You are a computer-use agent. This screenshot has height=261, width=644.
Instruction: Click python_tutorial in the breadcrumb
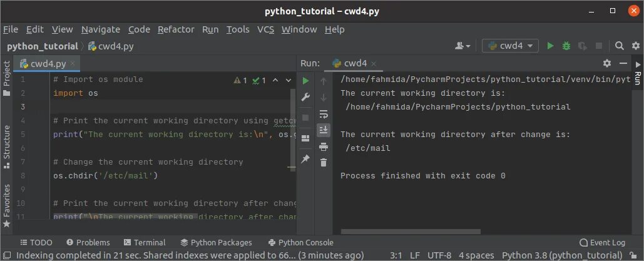[43, 46]
